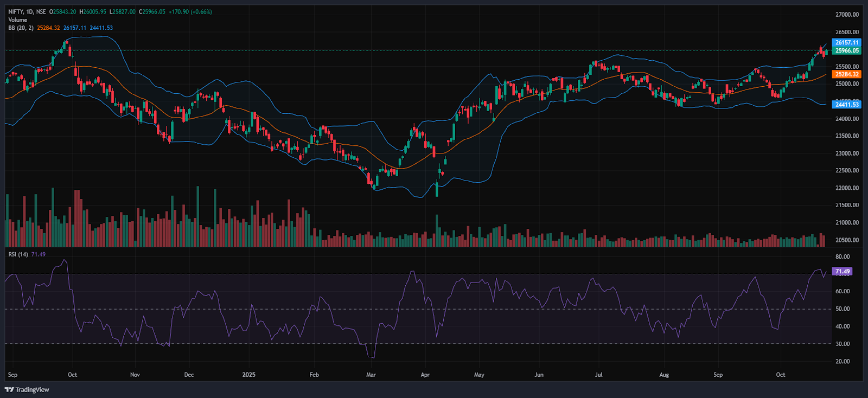Click the purple 71.49 RSI axis tag
The height and width of the screenshot is (398, 868).
click(x=842, y=271)
